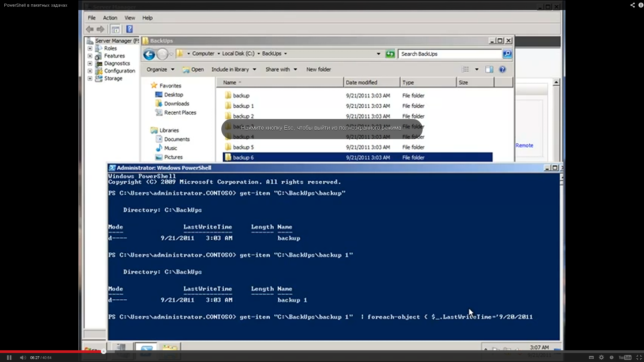The image size is (644, 362).
Task: Click the Watch Later clock icon
Action: [611, 358]
